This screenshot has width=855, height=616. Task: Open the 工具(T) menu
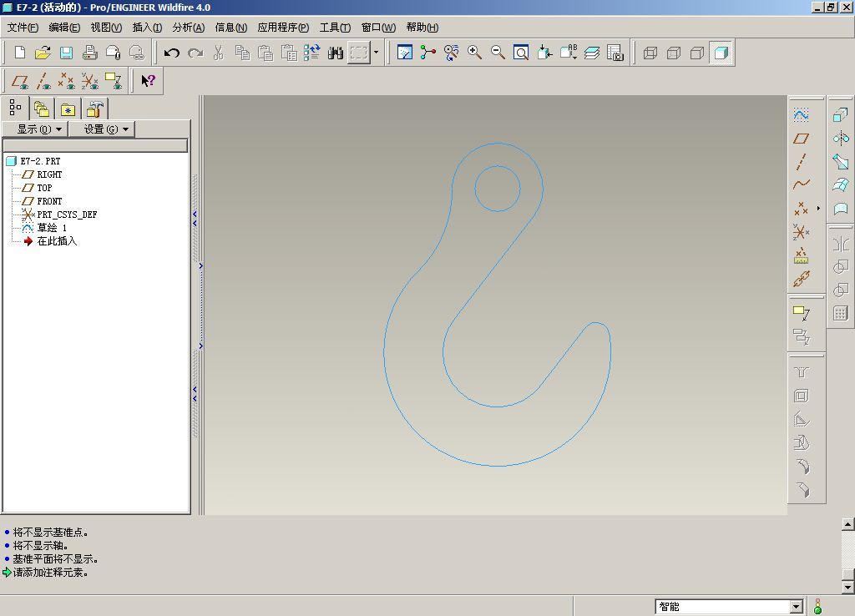[335, 28]
